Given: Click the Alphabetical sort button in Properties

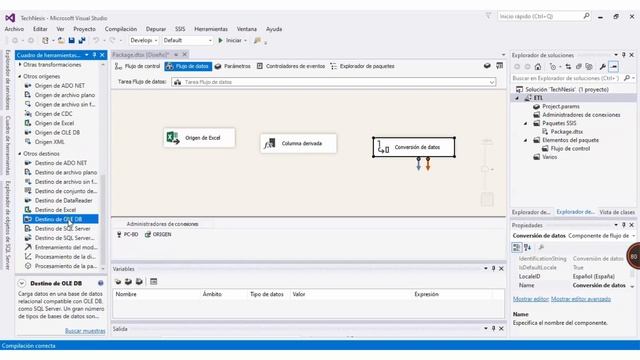Looking at the screenshot, I should coord(527,247).
